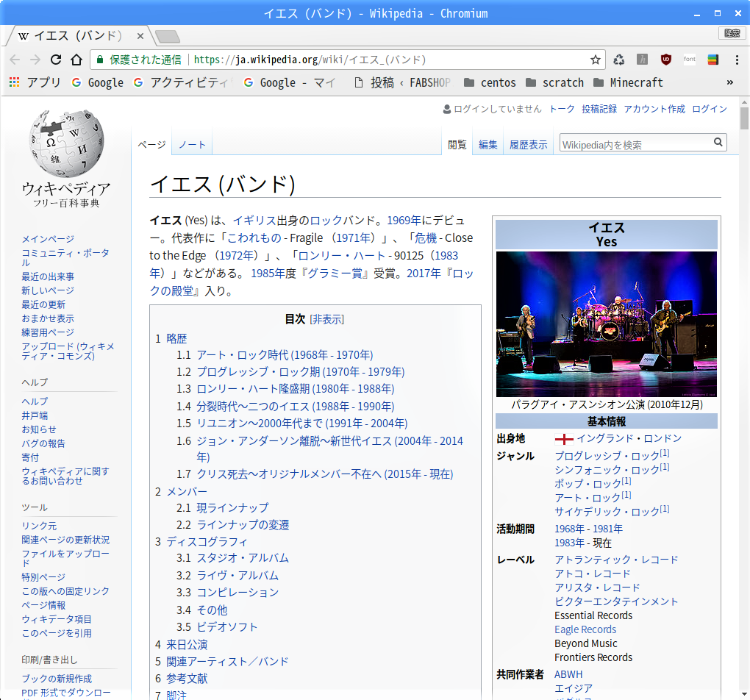
Task: Click the アカウント作成 link
Action: 654,109
